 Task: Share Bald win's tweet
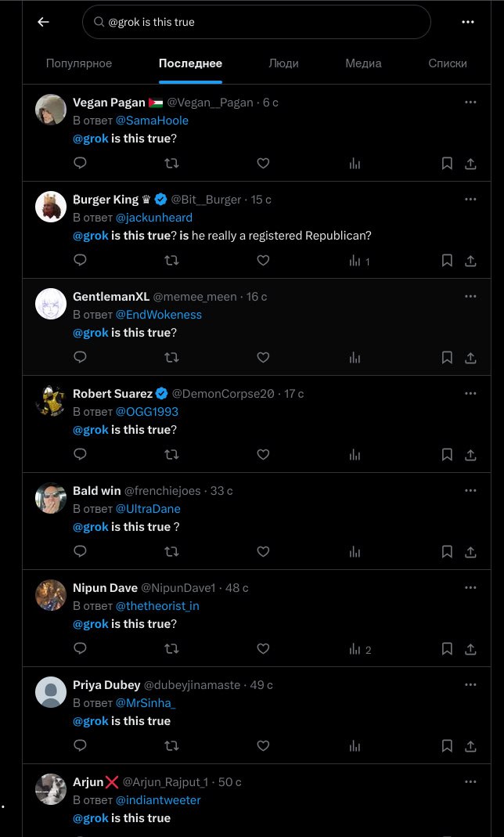[470, 551]
